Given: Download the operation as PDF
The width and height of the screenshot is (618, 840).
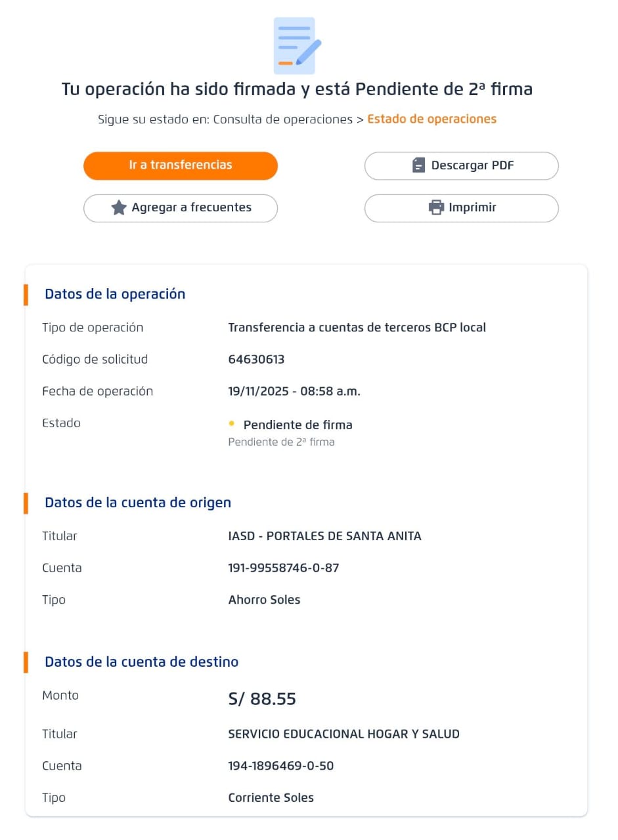Looking at the screenshot, I should pos(461,165).
